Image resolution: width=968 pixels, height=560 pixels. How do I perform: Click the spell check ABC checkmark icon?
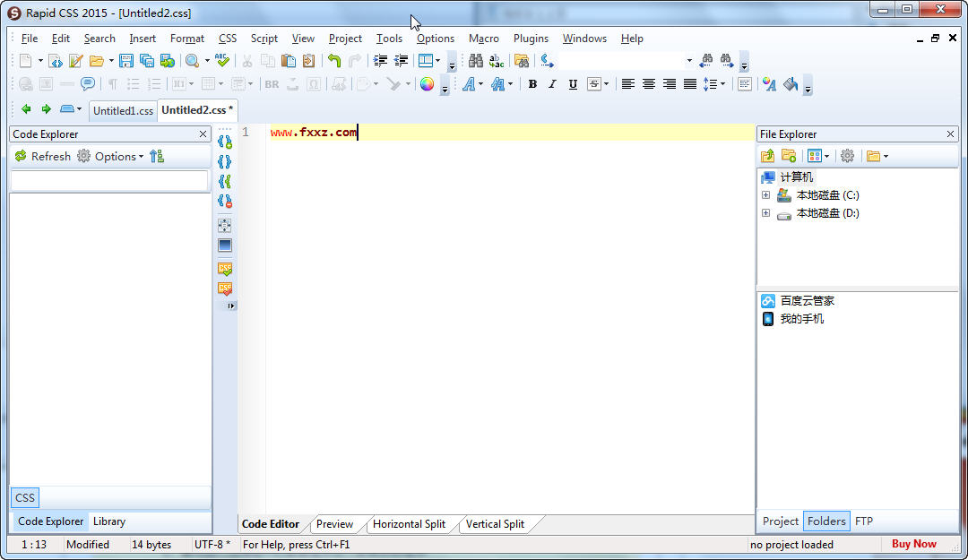pyautogui.click(x=222, y=61)
